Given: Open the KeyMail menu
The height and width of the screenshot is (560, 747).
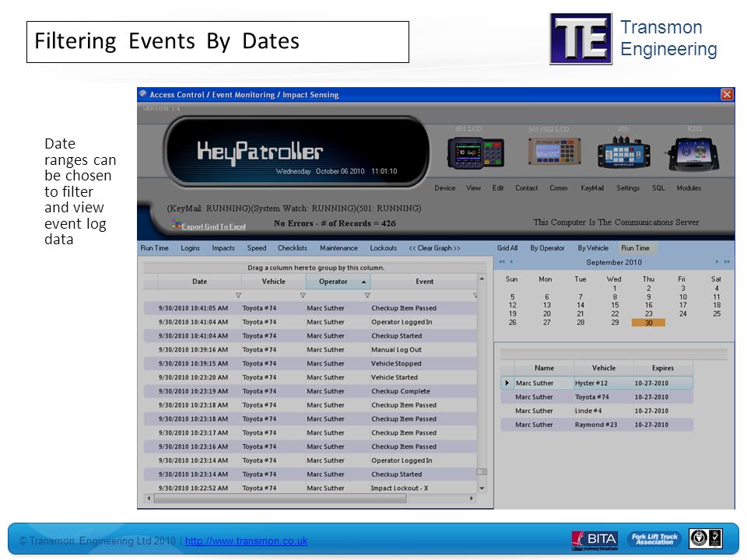Looking at the screenshot, I should point(592,188).
